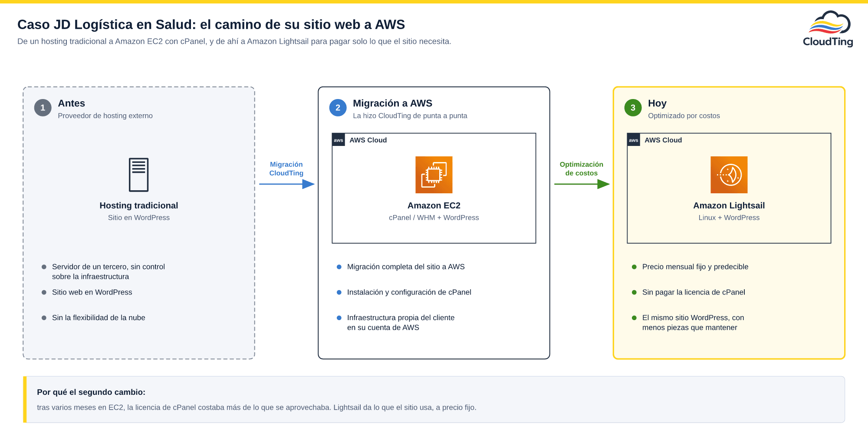
Task: Click the diagram title 'Caso JD Logística en Salud'
Action: (211, 24)
